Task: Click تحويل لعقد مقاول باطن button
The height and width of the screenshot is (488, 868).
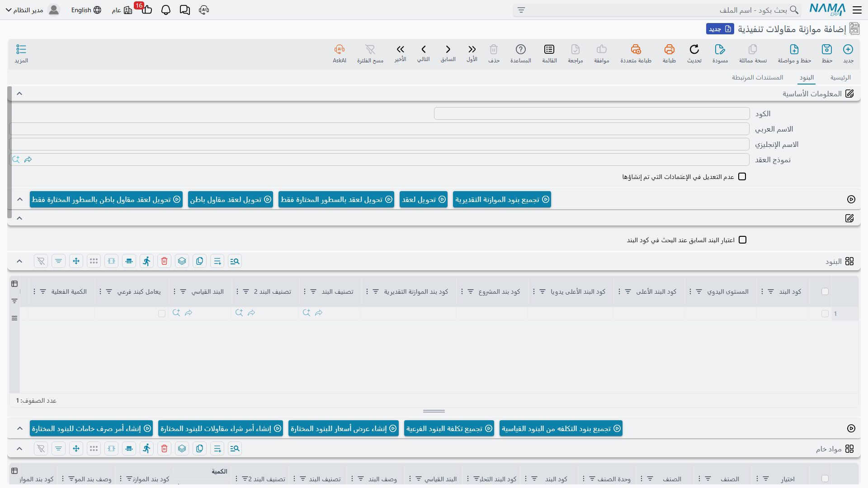Action: (x=231, y=199)
